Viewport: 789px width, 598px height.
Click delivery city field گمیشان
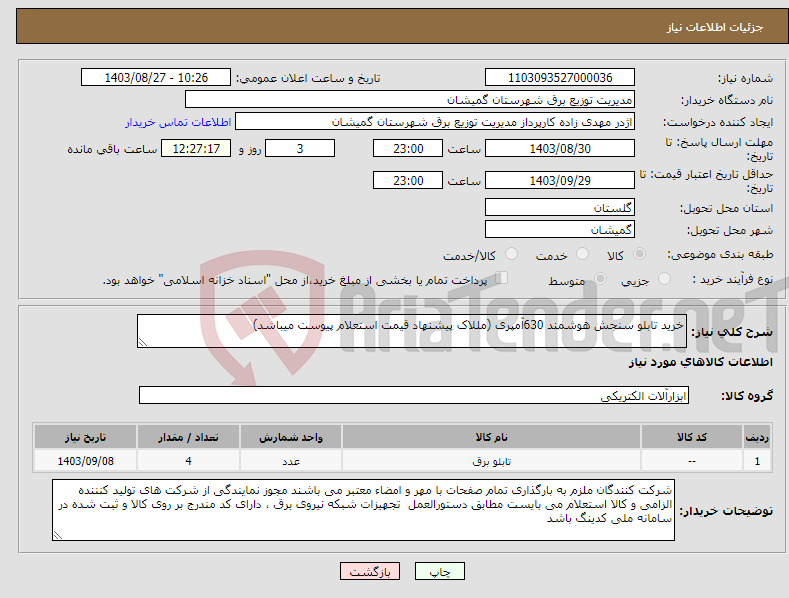560,230
